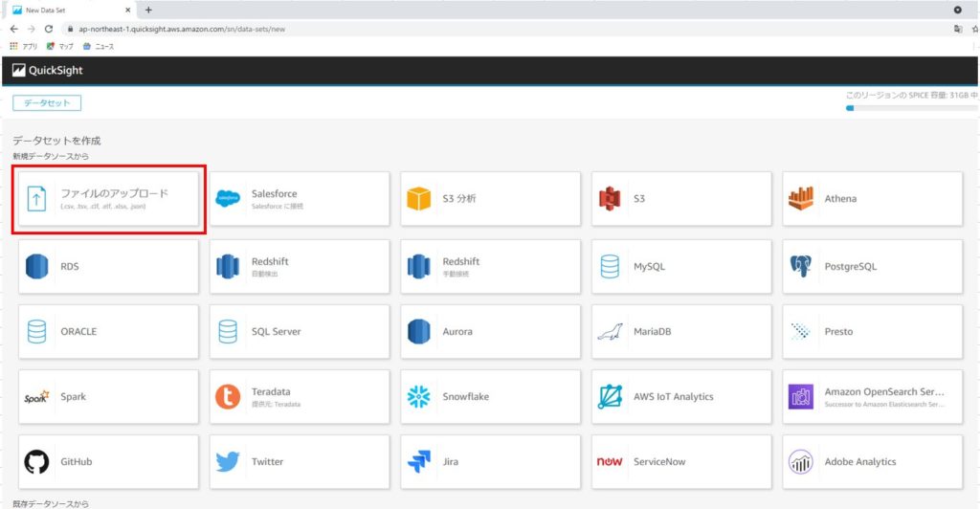980x509 pixels.
Task: Select the PostgreSQL elephant icon
Action: (801, 266)
